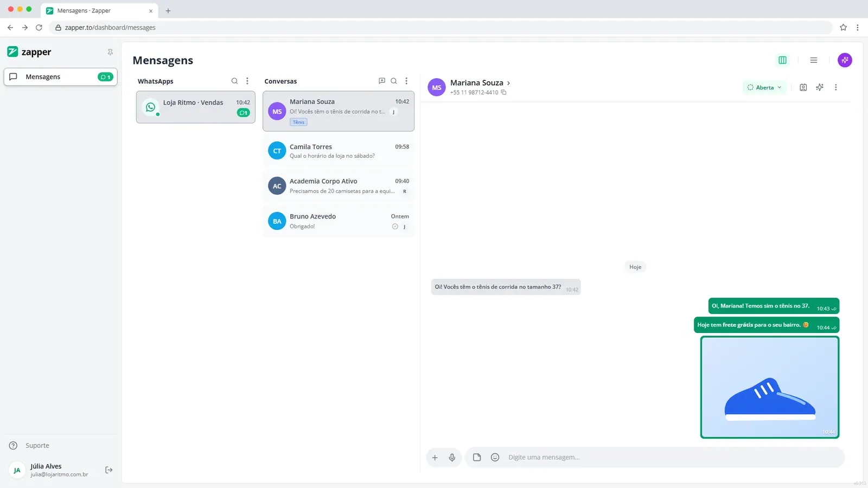Click the MS avatar in chat header
The image size is (868, 488).
click(437, 87)
